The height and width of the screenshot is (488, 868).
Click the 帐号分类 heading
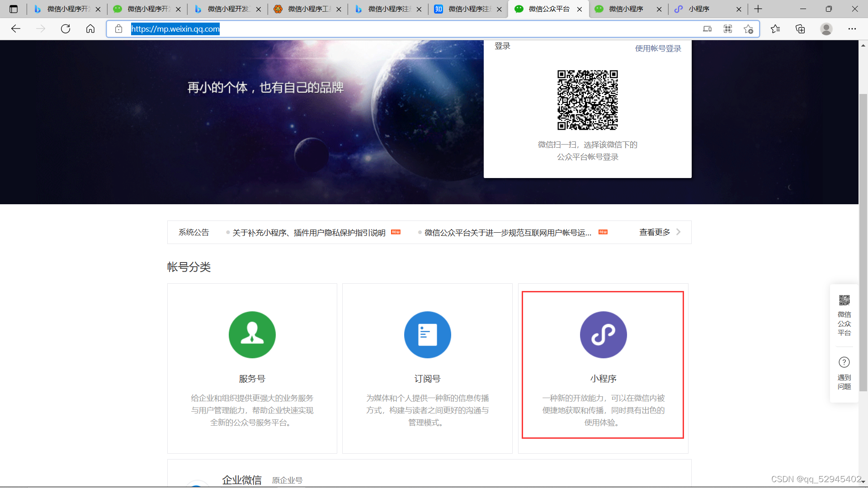point(189,267)
